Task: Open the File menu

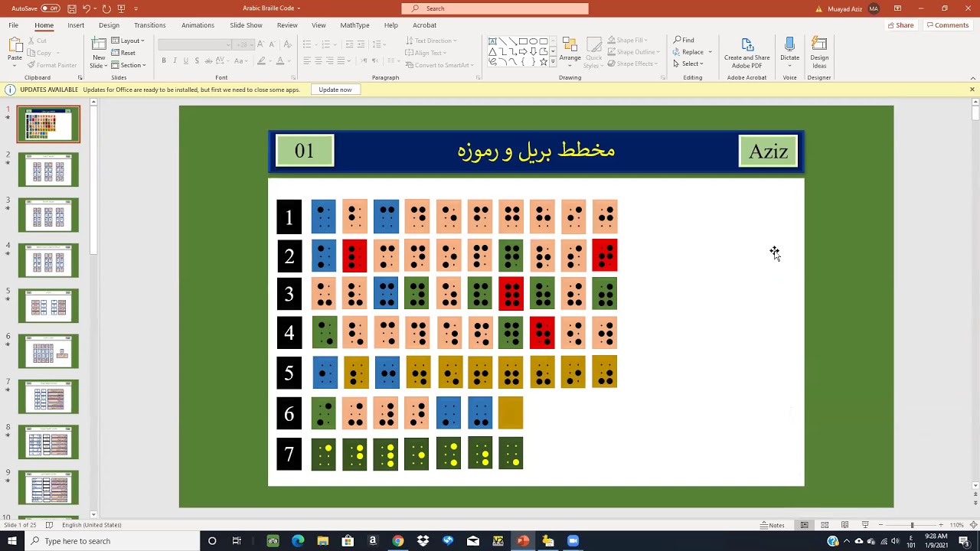Action: coord(13,25)
